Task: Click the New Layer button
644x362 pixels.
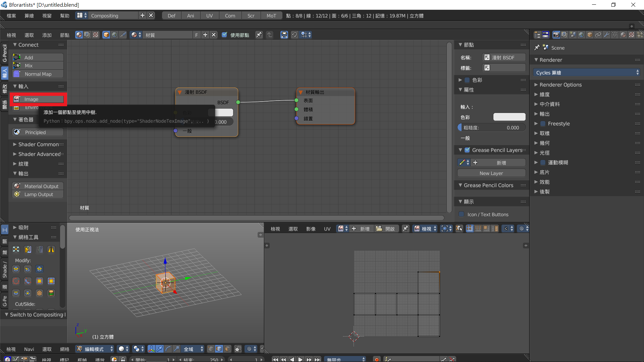Action: 491,173
